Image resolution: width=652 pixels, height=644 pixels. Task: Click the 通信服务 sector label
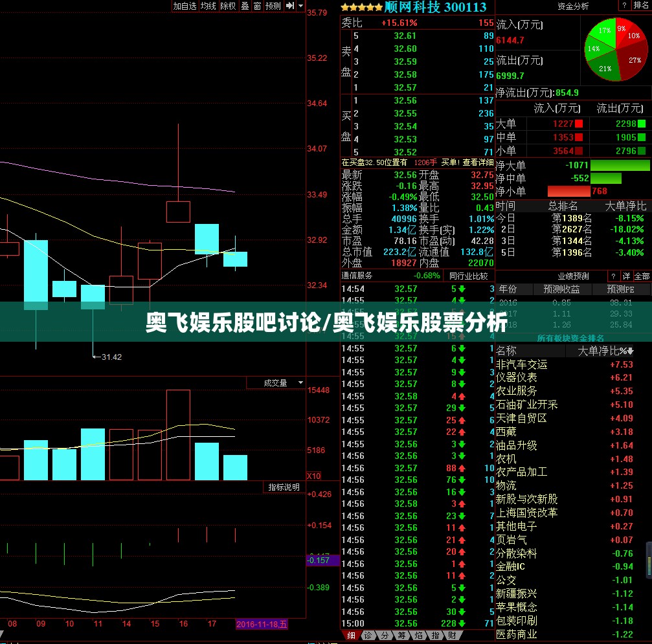[357, 276]
